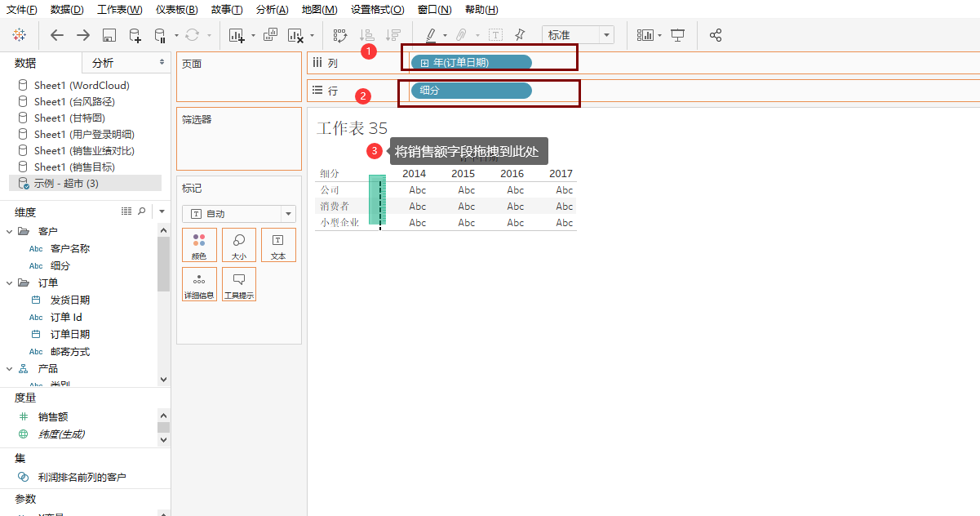980x516 pixels.
Task: Enter presentation mode via screen icon
Action: click(678, 35)
